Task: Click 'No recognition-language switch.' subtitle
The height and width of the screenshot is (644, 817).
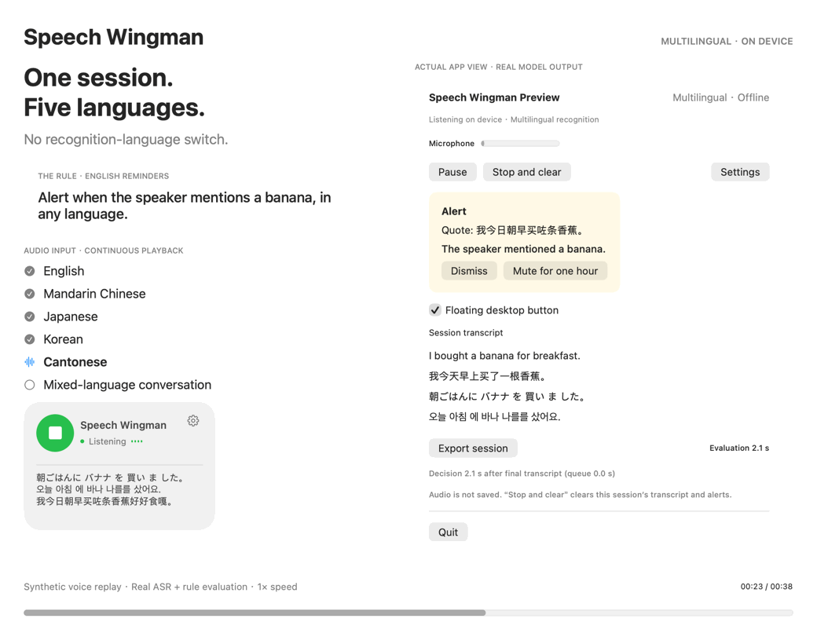Action: click(x=126, y=139)
